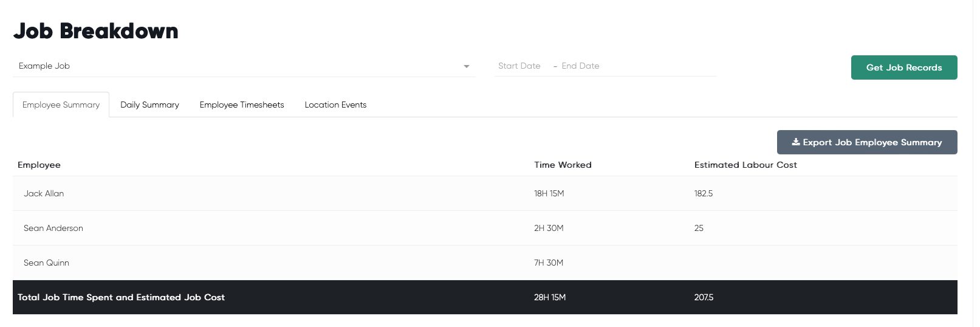Switch to the Daily Summary tab
The width and height of the screenshot is (980, 327).
[149, 105]
